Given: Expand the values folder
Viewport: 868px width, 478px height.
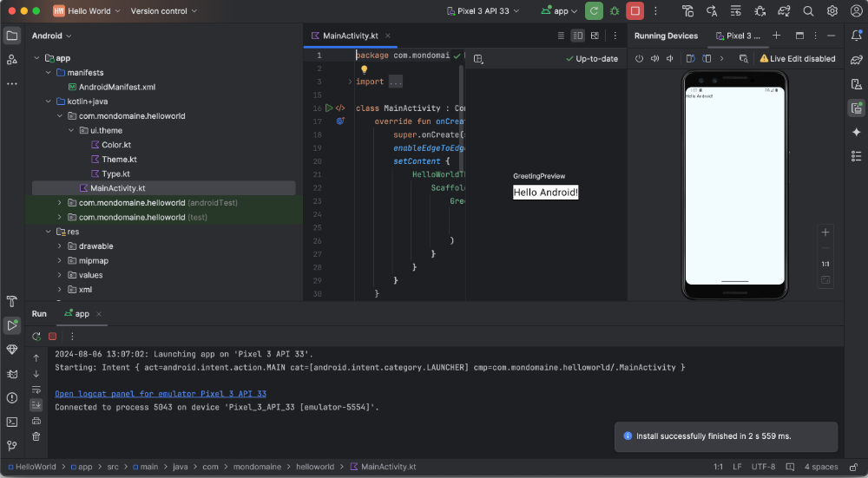Looking at the screenshot, I should [x=60, y=275].
